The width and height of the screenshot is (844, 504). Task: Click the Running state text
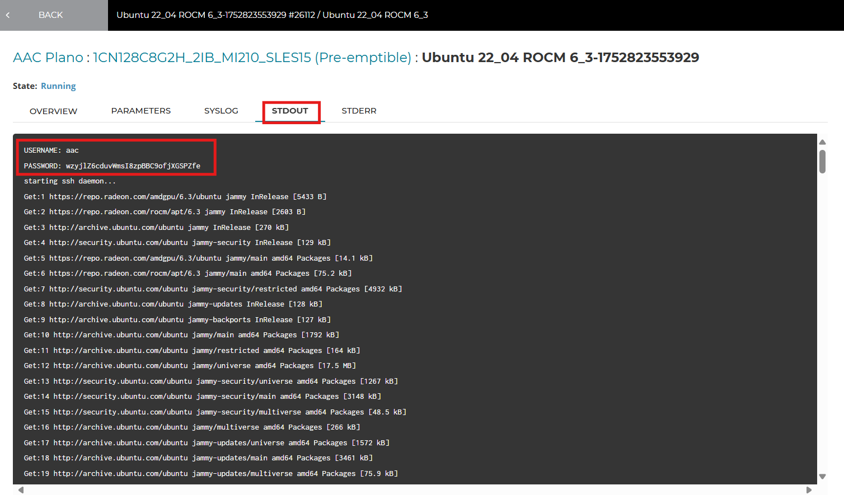tap(58, 86)
